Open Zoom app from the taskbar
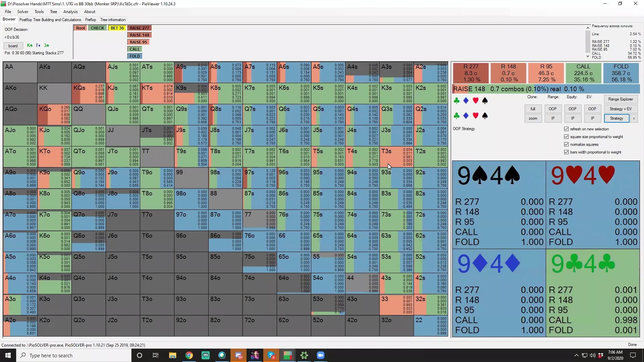The image size is (644, 362). pyautogui.click(x=320, y=355)
